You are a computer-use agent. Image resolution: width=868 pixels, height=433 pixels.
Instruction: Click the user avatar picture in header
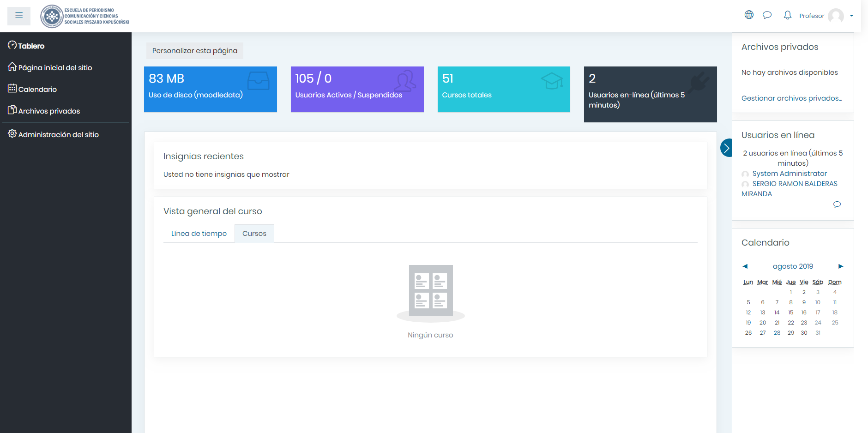[836, 16]
